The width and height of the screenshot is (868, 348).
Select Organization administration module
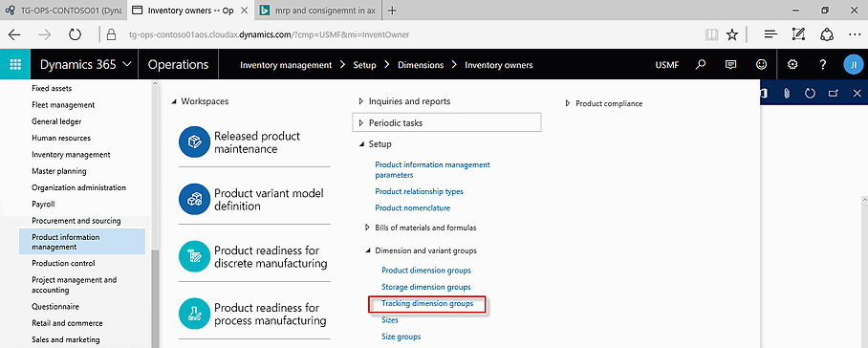coord(78,188)
